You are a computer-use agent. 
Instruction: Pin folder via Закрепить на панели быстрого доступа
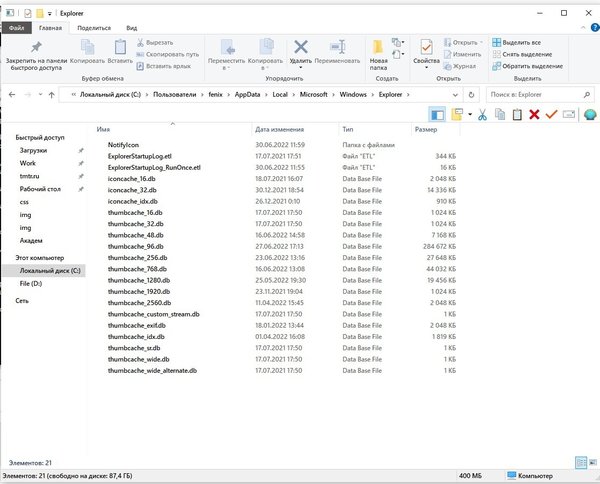36,55
